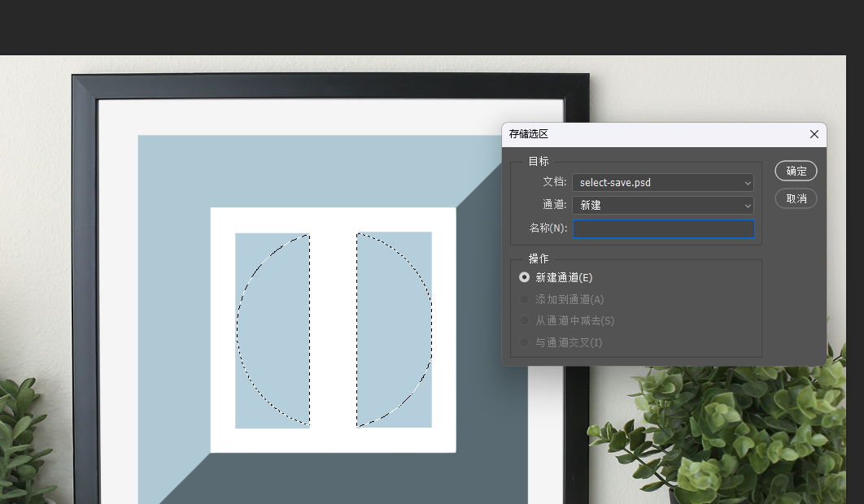Open the 通道 dropdown showing 新建
This screenshot has width=864, height=504.
pyautogui.click(x=663, y=205)
